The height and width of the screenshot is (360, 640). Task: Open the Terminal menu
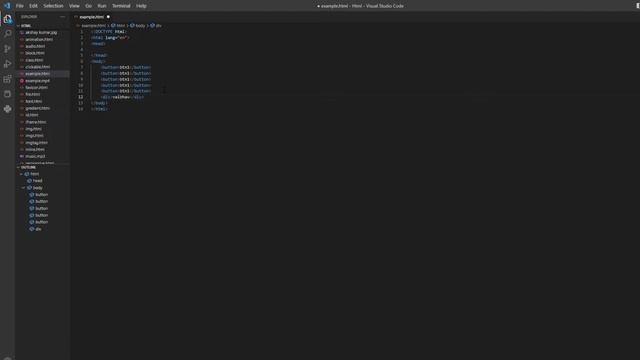pyautogui.click(x=121, y=6)
